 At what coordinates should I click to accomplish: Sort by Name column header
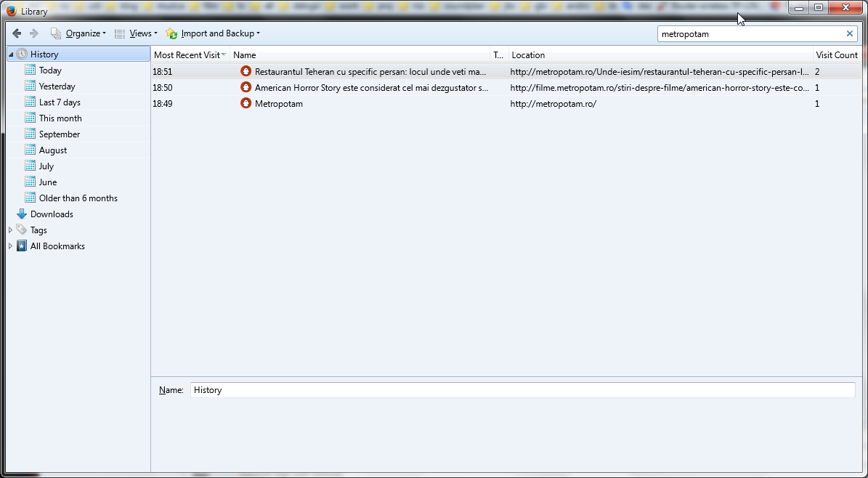pos(360,54)
